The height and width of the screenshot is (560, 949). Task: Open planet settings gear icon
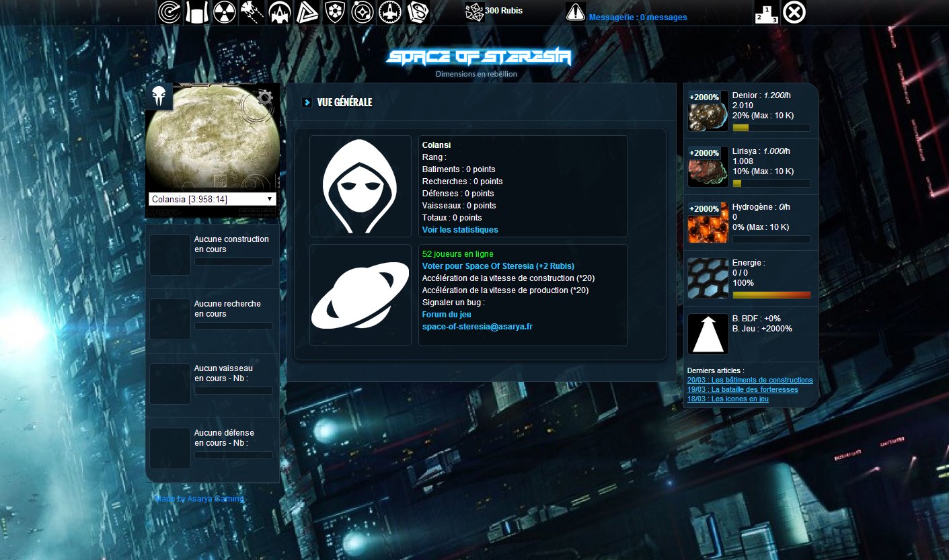(x=265, y=98)
